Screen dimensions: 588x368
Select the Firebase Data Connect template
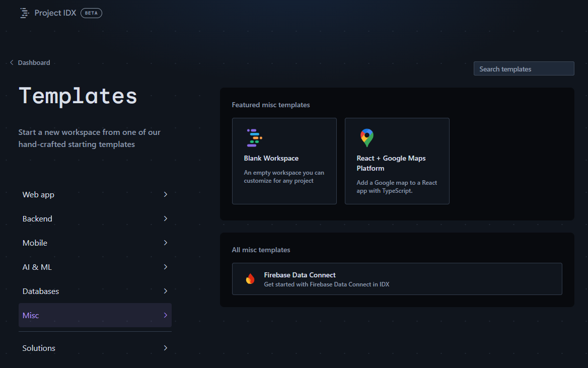coord(397,278)
